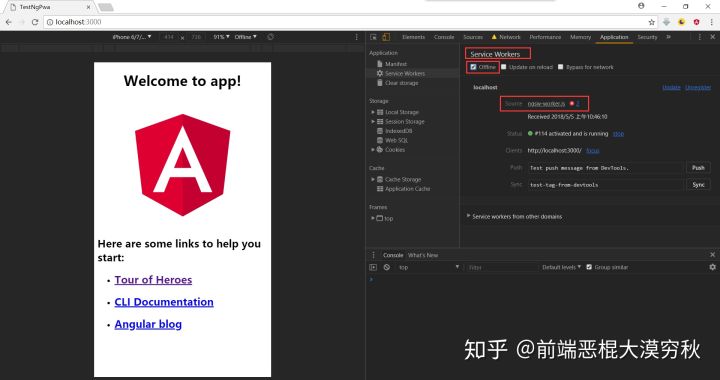Show more DevTools tabs via chevron
The width and height of the screenshot is (720, 380).
coord(668,37)
